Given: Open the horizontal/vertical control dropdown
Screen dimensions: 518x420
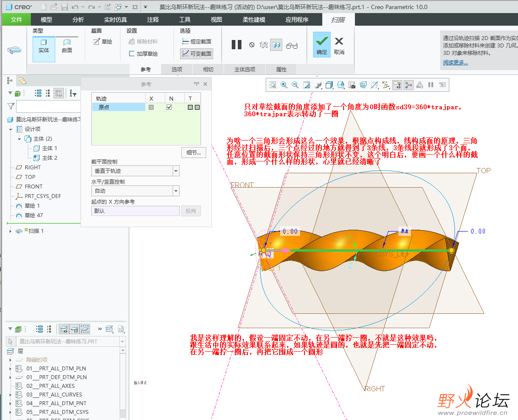Looking at the screenshot, I should 176,191.
